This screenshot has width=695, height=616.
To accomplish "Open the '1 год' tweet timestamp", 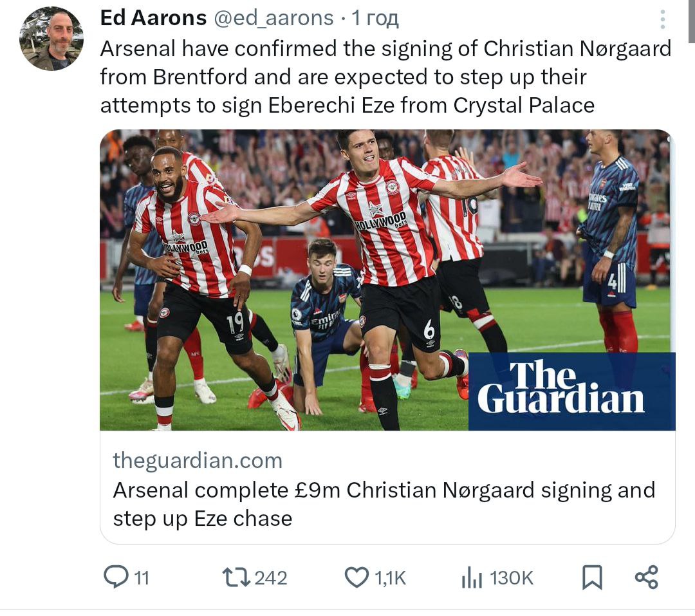I will coord(375,19).
